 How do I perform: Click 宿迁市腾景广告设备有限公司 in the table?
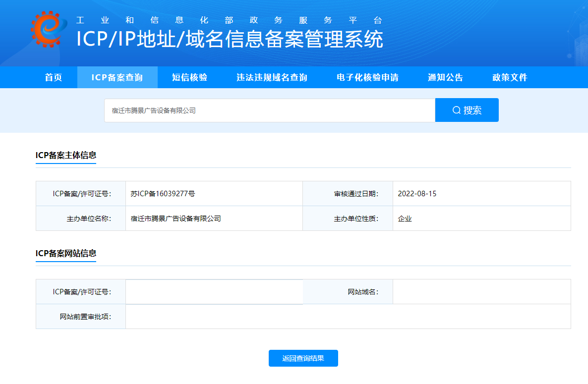click(176, 219)
